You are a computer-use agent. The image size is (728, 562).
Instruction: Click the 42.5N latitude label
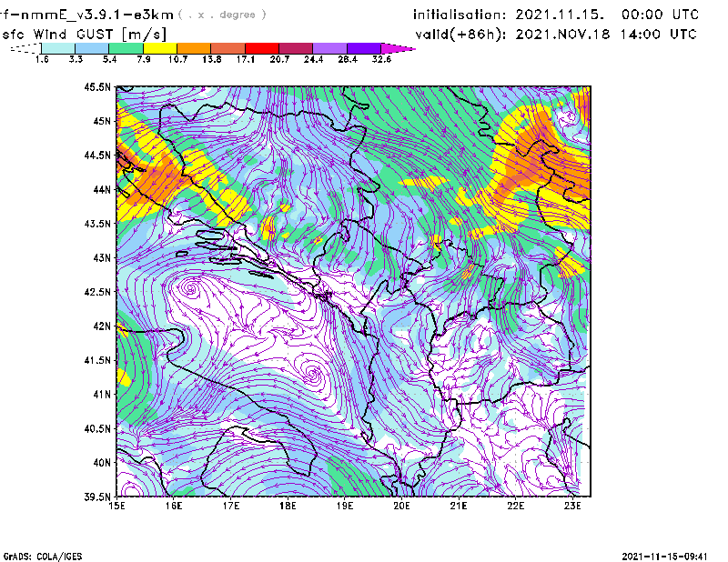(97, 292)
